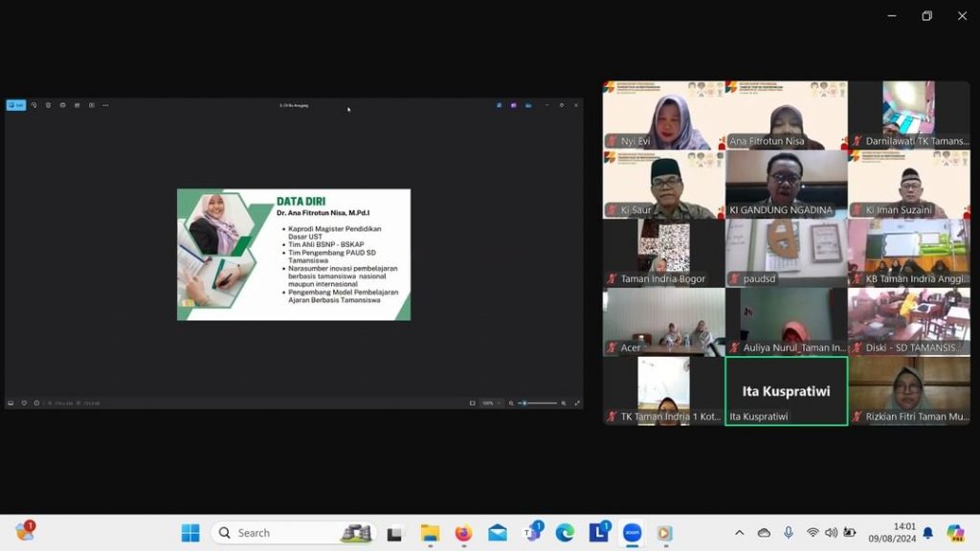Open Zoom from the taskbar
The width and height of the screenshot is (980, 551).
632,533
